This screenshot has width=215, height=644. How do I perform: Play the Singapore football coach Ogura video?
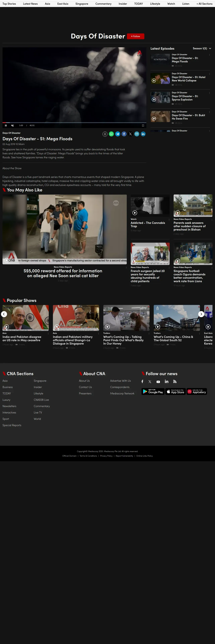pyautogui.click(x=178, y=261)
